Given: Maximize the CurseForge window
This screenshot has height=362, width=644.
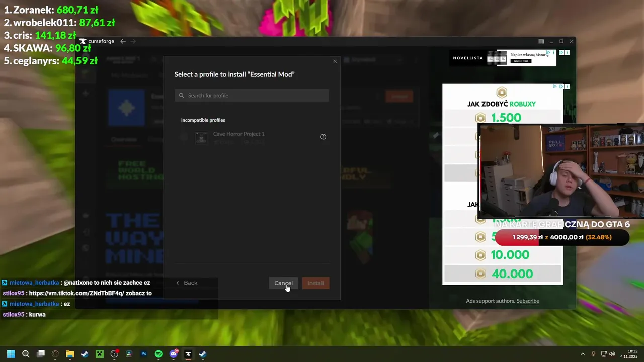Looking at the screenshot, I should (561, 41).
